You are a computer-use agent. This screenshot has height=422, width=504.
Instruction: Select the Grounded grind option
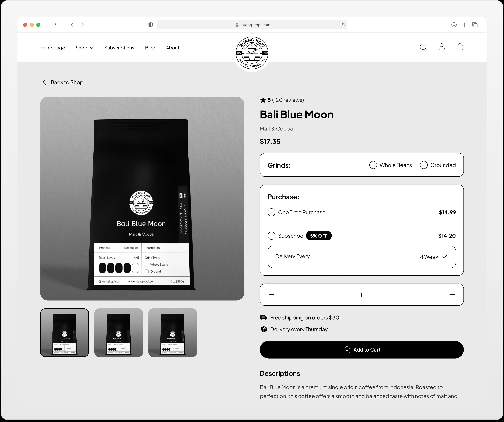coord(424,165)
